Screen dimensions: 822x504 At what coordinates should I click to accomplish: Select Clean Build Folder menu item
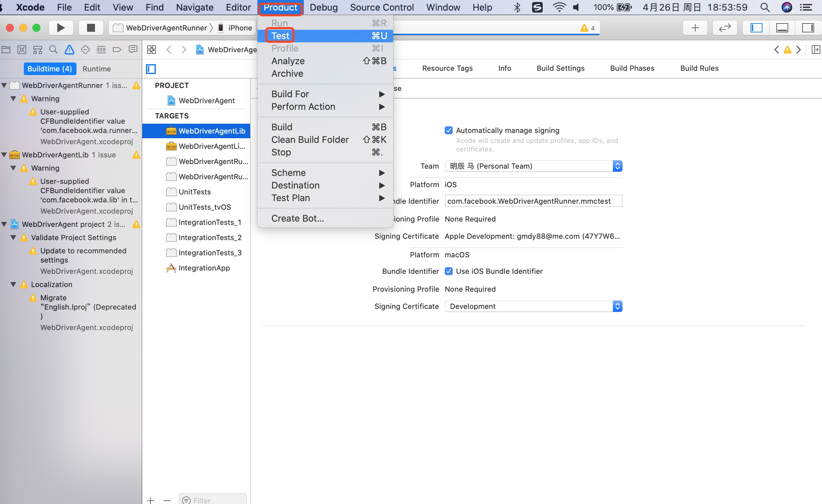310,140
